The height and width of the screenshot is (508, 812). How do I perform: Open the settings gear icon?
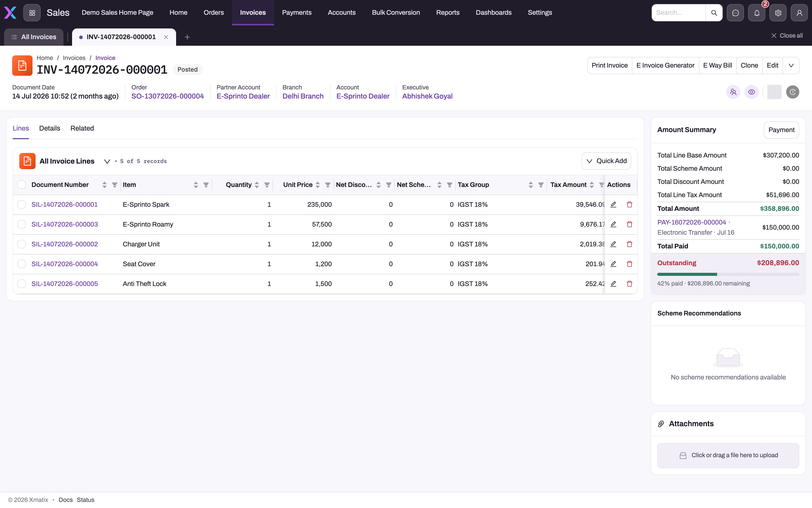click(x=778, y=13)
